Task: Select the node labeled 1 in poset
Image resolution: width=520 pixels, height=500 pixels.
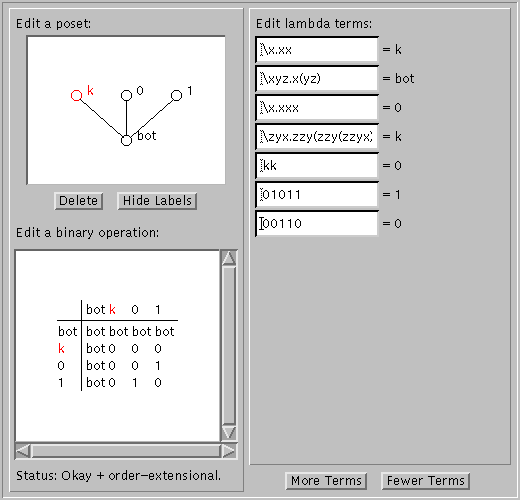Action: tap(176, 95)
